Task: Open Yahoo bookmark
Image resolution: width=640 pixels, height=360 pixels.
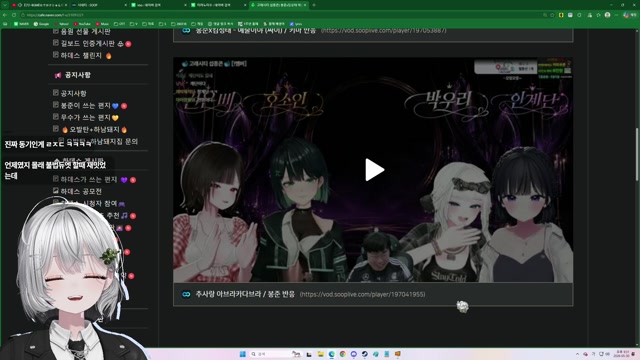Action: (x=61, y=24)
